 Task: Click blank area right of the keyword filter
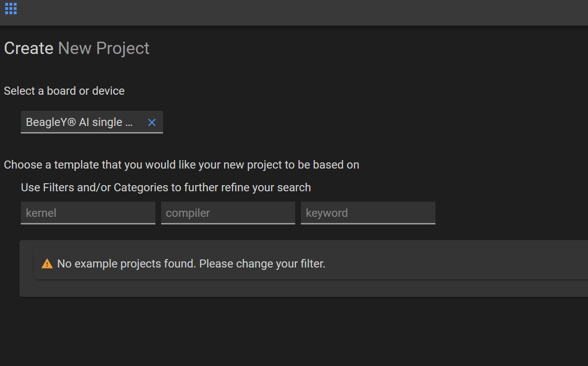(x=512, y=213)
